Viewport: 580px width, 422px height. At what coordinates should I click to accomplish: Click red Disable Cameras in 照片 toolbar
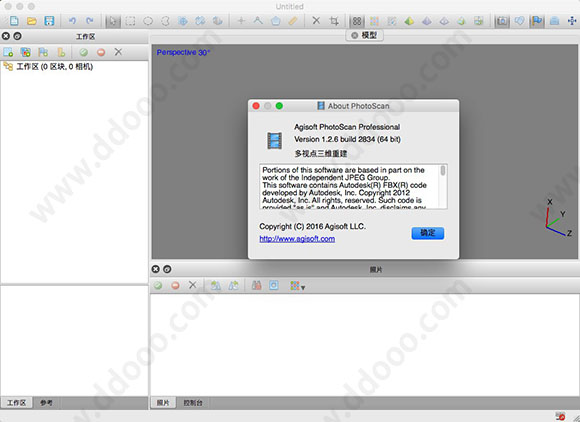tap(175, 285)
